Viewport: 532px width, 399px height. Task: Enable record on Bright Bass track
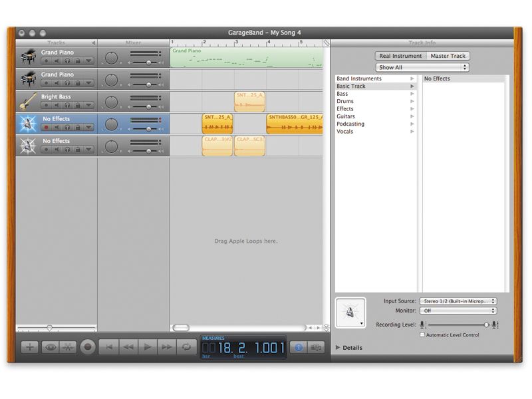46,106
